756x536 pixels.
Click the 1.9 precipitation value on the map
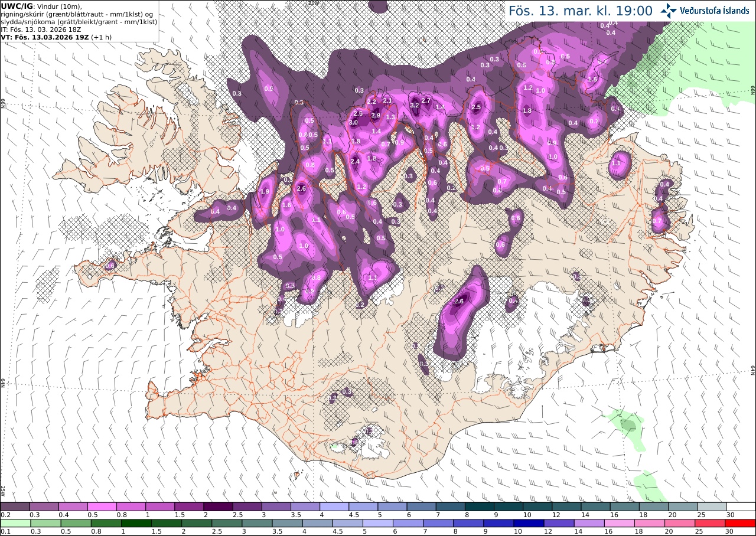click(265, 192)
